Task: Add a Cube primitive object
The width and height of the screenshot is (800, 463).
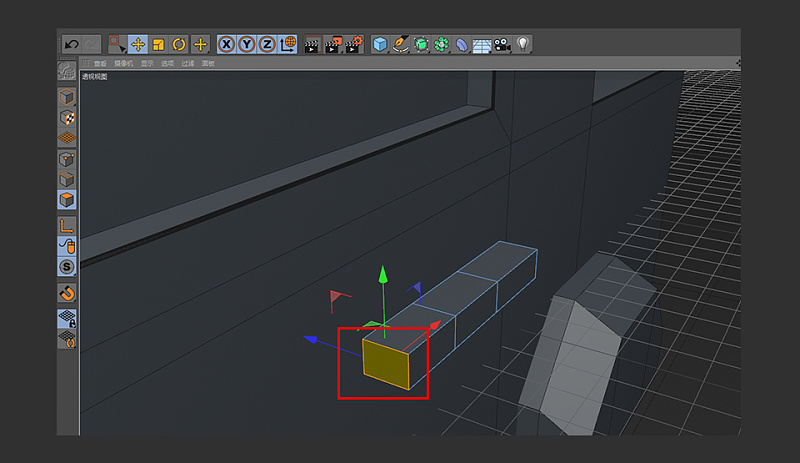Action: 380,44
